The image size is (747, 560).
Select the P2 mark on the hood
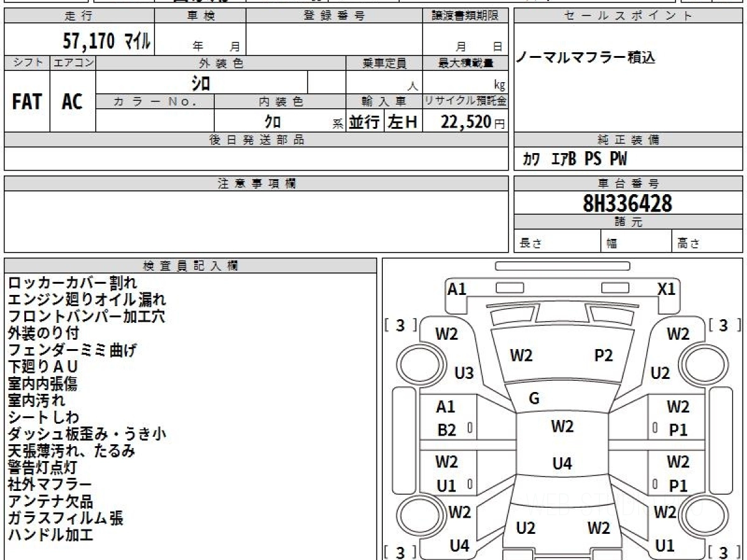point(603,355)
